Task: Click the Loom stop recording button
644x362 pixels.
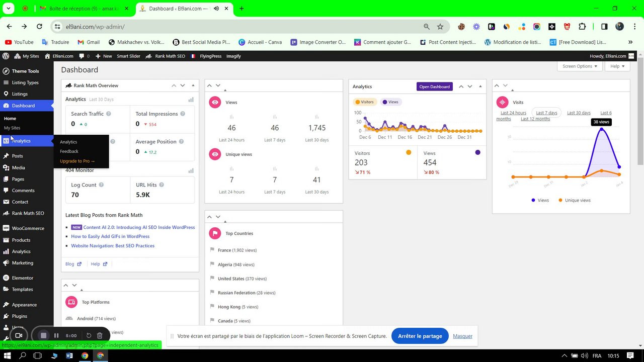Action: click(x=44, y=335)
